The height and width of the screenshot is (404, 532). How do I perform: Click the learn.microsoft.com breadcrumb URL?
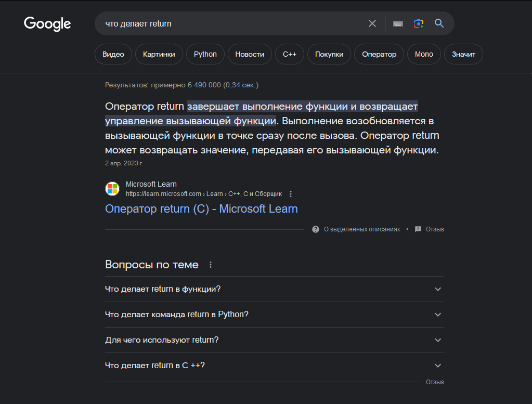203,194
